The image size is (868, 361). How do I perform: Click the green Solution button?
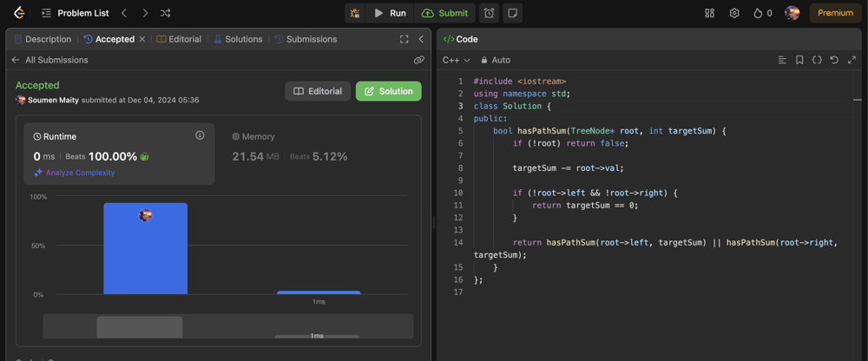point(388,91)
